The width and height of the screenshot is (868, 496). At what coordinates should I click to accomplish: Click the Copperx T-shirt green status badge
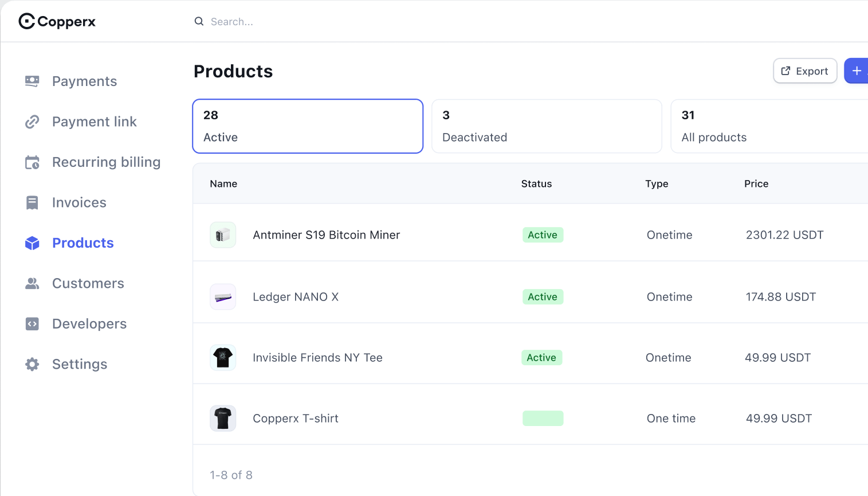click(x=543, y=419)
